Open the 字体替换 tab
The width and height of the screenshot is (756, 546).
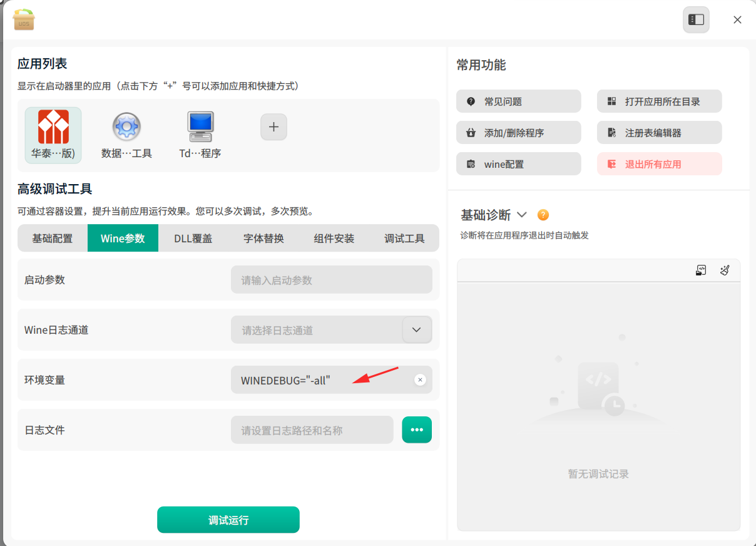coord(263,238)
